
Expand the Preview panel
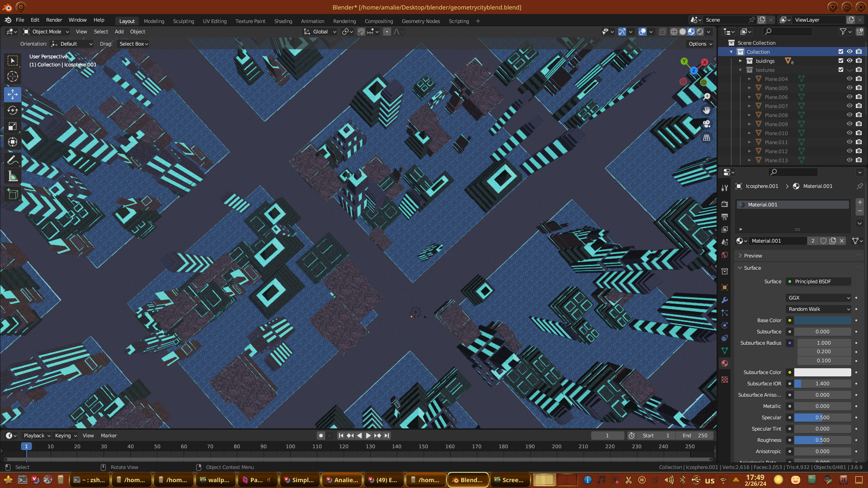pyautogui.click(x=753, y=256)
